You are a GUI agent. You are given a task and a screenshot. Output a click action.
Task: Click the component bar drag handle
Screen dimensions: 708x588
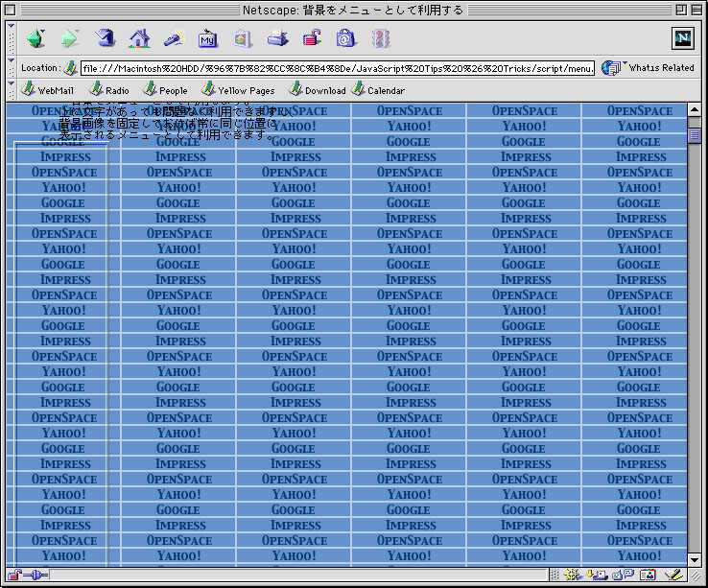point(555,575)
